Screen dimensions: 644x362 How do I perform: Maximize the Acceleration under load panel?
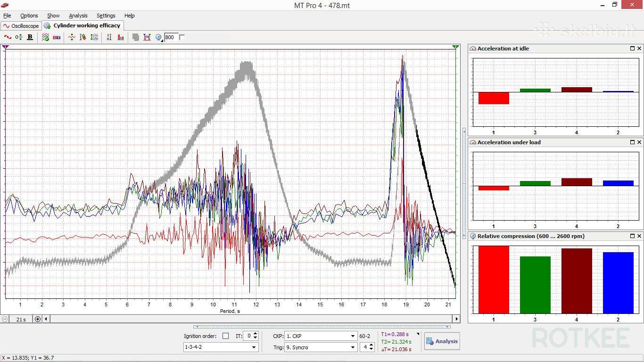[x=632, y=142]
